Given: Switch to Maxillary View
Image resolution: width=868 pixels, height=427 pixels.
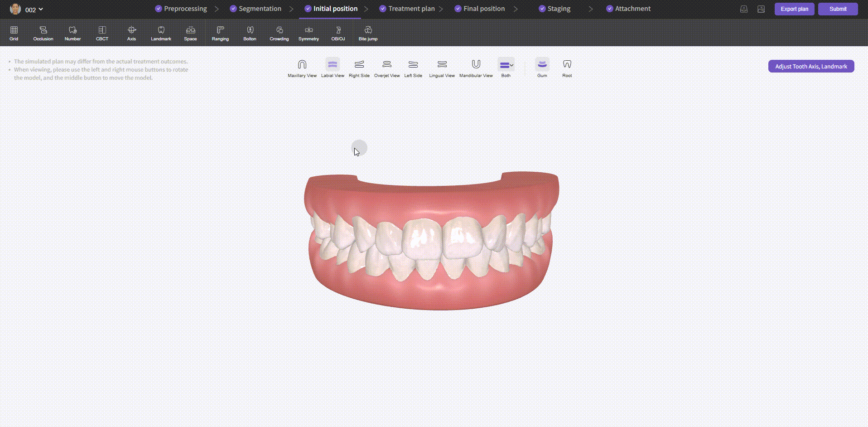Looking at the screenshot, I should 302,68.
